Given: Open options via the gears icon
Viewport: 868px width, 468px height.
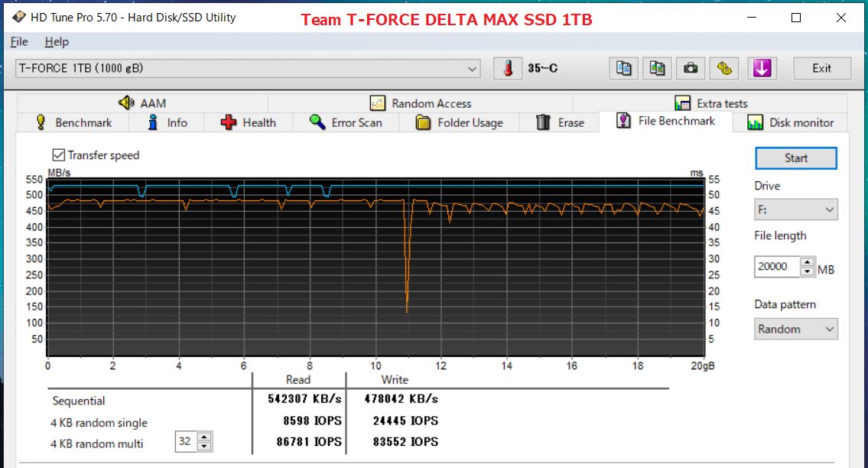Looking at the screenshot, I should pyautogui.click(x=724, y=68).
